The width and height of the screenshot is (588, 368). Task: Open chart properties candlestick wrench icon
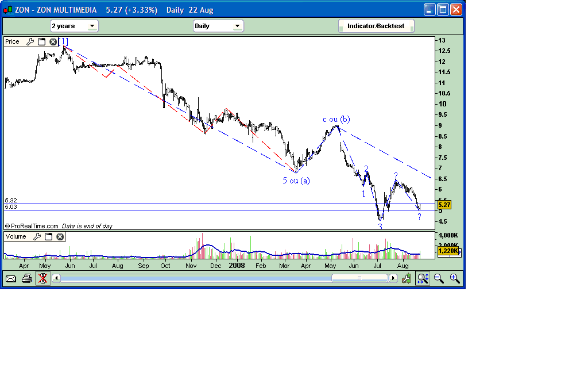point(406,279)
